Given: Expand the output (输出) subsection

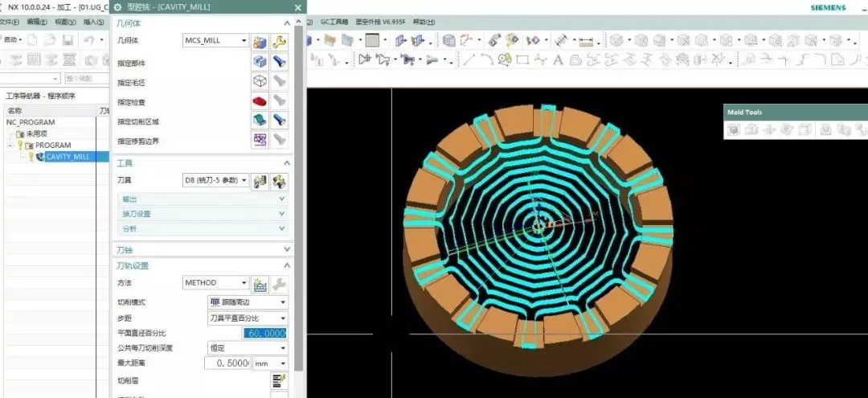Looking at the screenshot, I should click(x=203, y=199).
